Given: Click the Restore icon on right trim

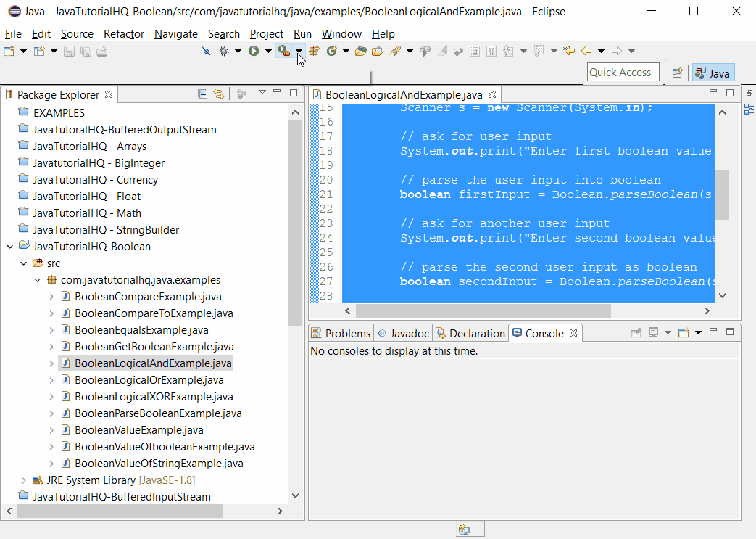Looking at the screenshot, I should [x=749, y=93].
